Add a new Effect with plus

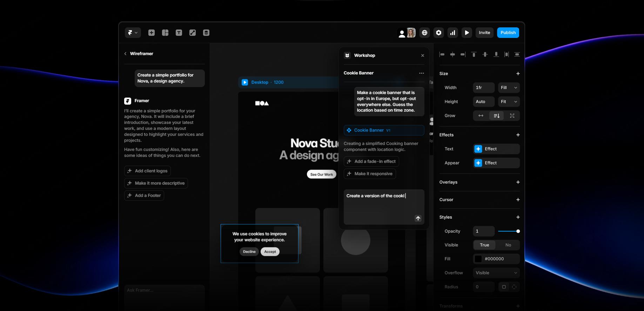coord(518,135)
